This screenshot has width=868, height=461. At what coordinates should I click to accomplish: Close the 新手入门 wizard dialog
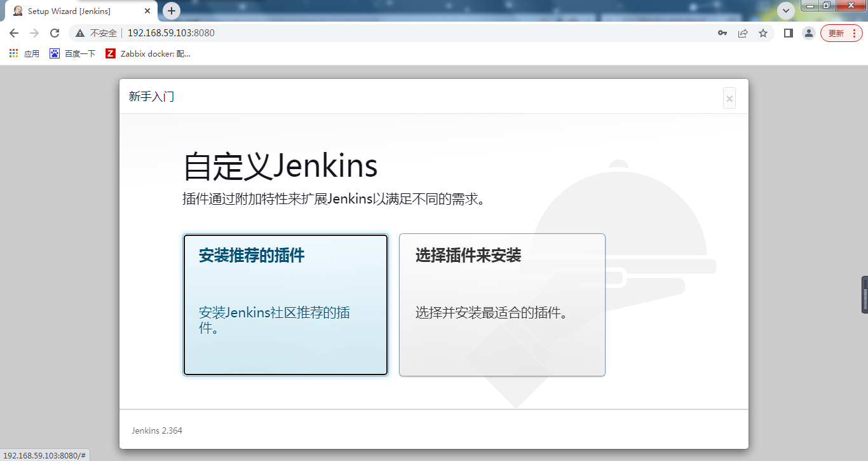729,99
